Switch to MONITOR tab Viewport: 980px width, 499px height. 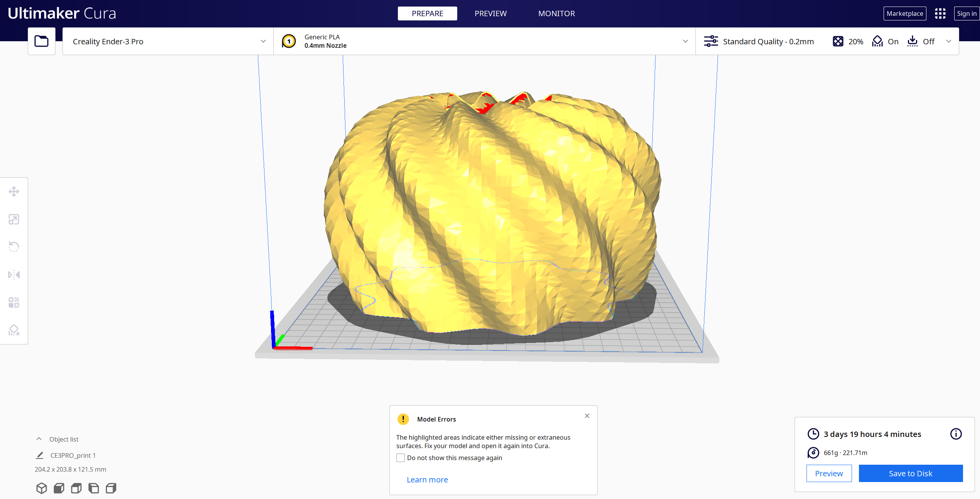(556, 13)
